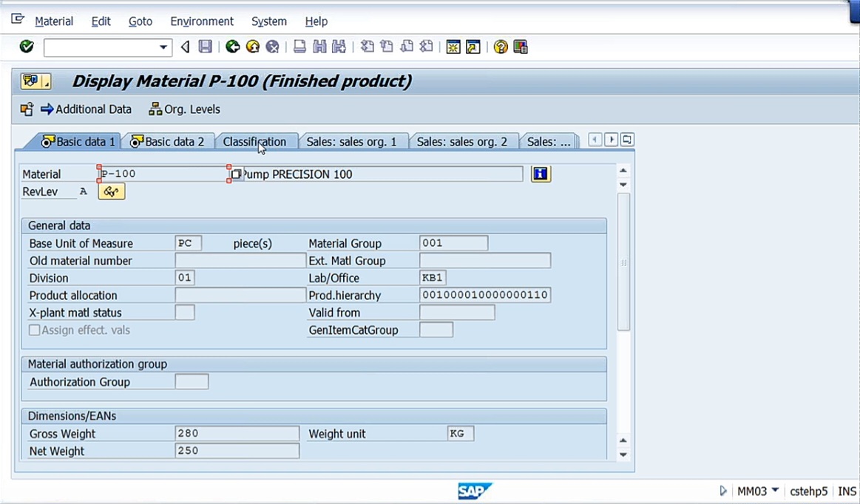Screen dimensions: 860x504
Task: Open the System menu
Action: click(x=268, y=21)
